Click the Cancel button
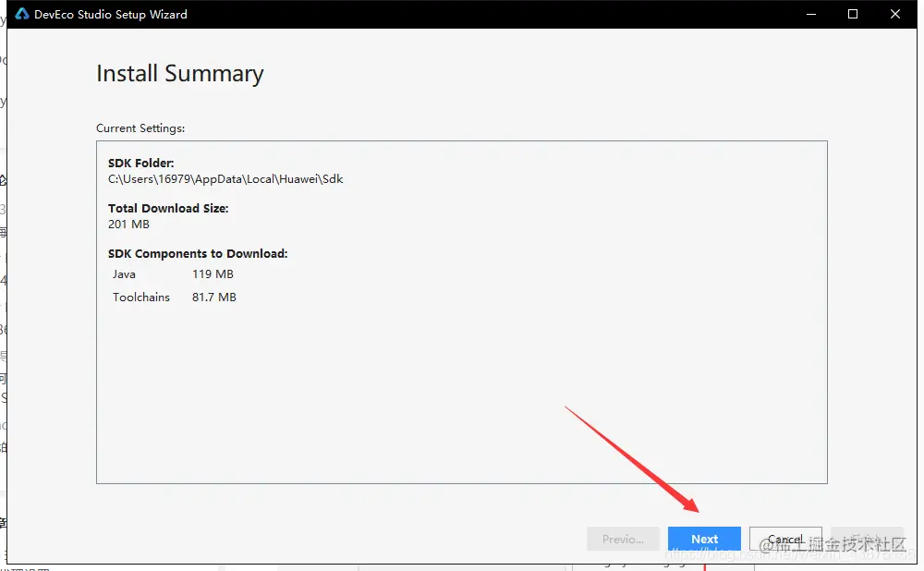This screenshot has width=924, height=571. click(785, 539)
